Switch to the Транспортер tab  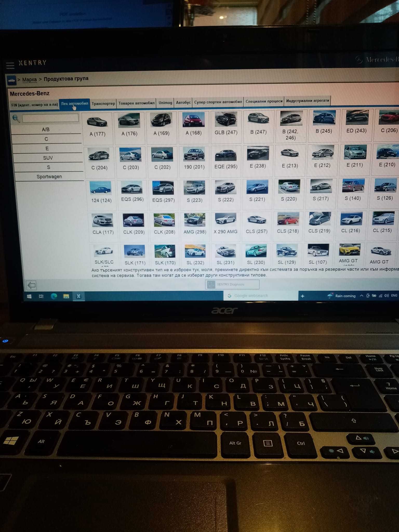[103, 103]
